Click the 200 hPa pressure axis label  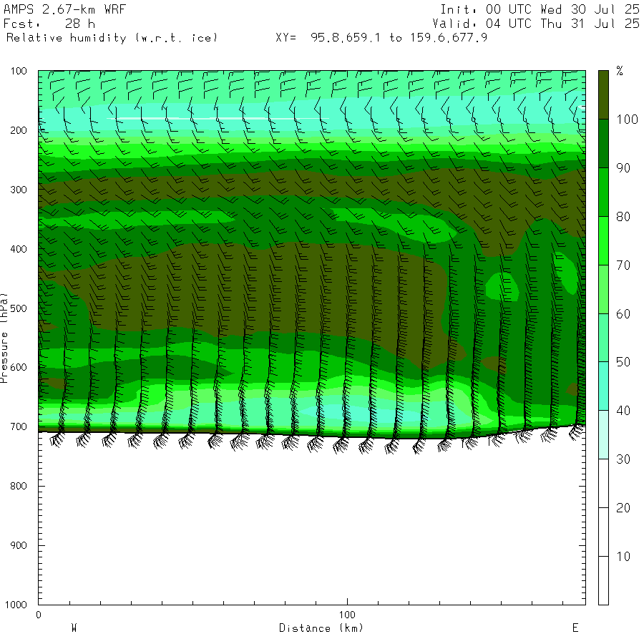[x=19, y=130]
